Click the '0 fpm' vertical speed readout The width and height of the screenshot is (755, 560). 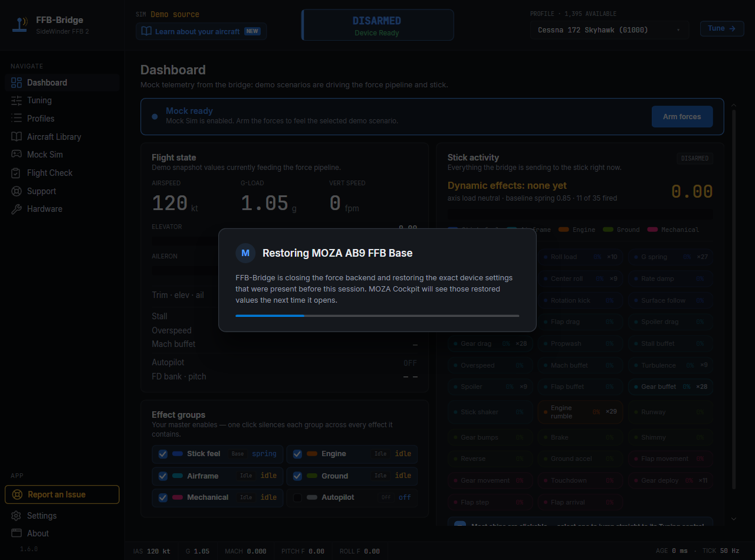tap(344, 204)
